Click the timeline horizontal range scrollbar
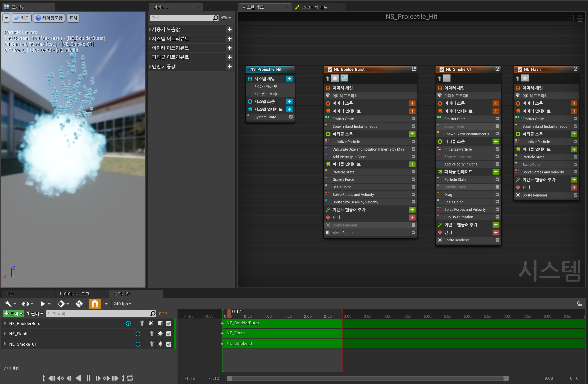 (367, 378)
